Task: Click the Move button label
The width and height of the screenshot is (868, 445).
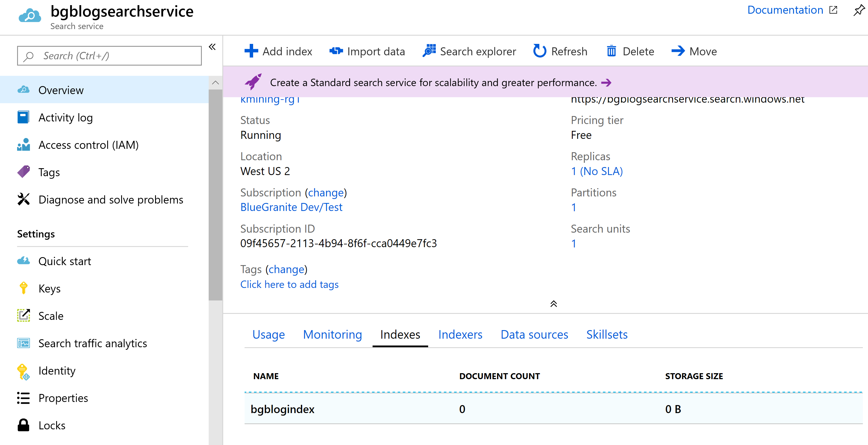Action: pos(703,51)
